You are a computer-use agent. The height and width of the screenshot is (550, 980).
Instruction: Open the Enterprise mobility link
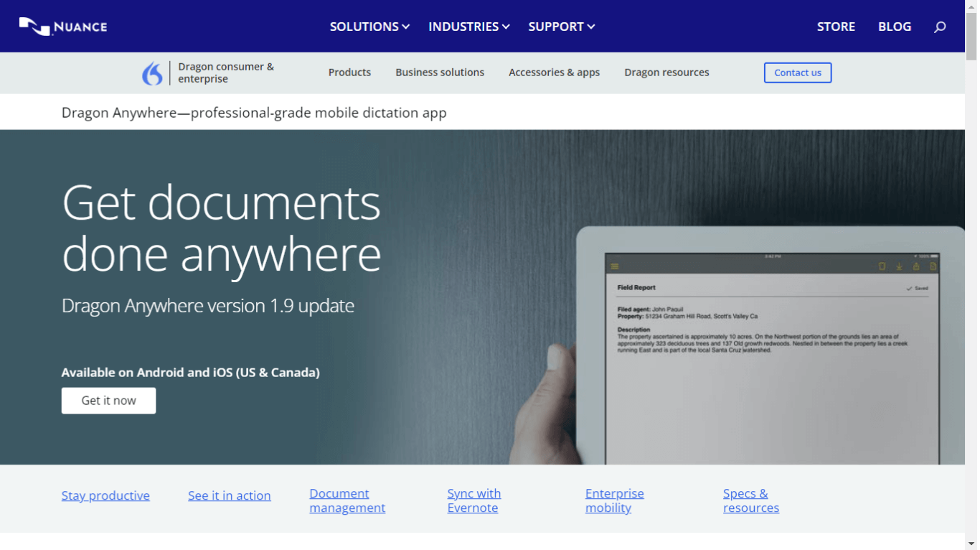point(614,500)
